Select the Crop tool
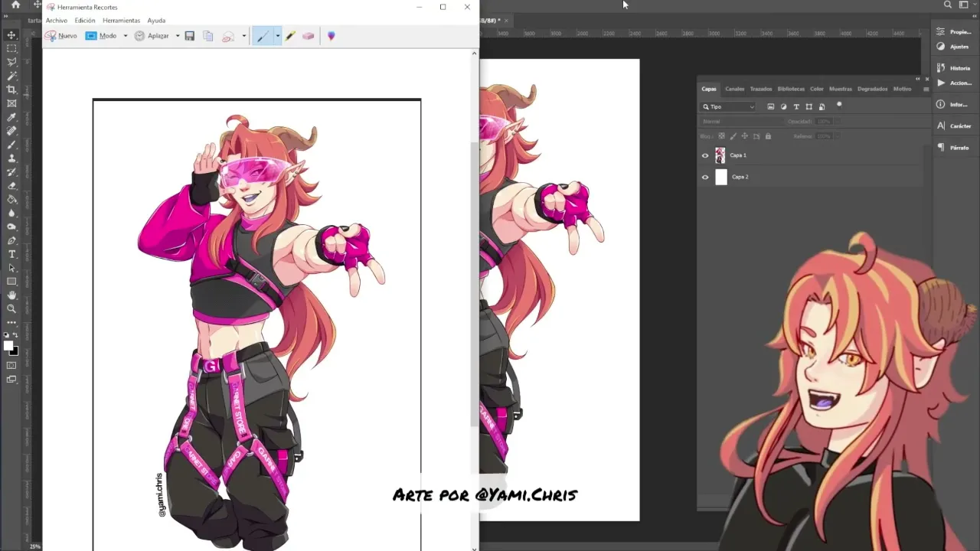The height and width of the screenshot is (551, 980). coord(11,90)
